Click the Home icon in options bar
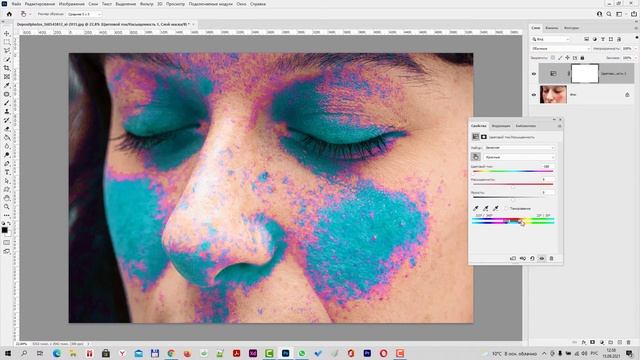 pyautogui.click(x=9, y=14)
